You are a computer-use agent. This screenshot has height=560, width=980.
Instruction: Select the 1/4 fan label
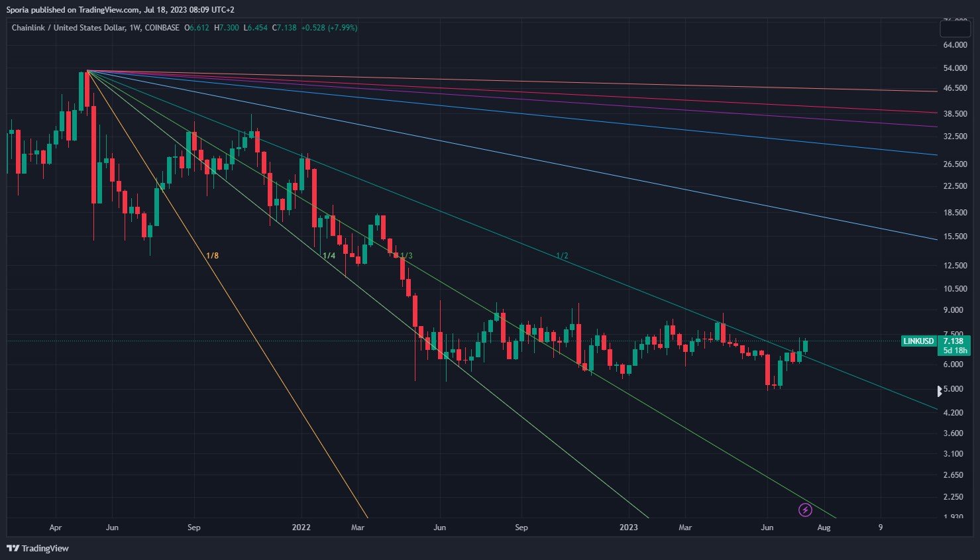[x=329, y=256]
